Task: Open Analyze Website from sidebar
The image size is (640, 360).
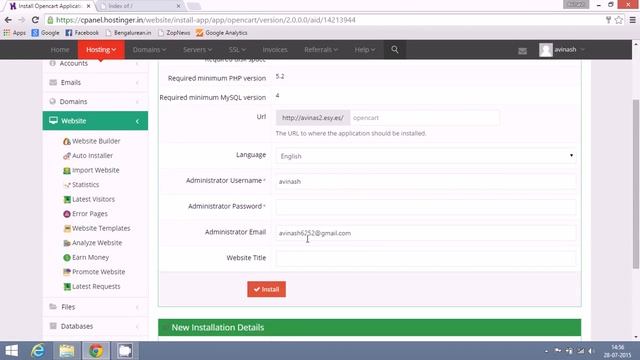Action: point(93,243)
